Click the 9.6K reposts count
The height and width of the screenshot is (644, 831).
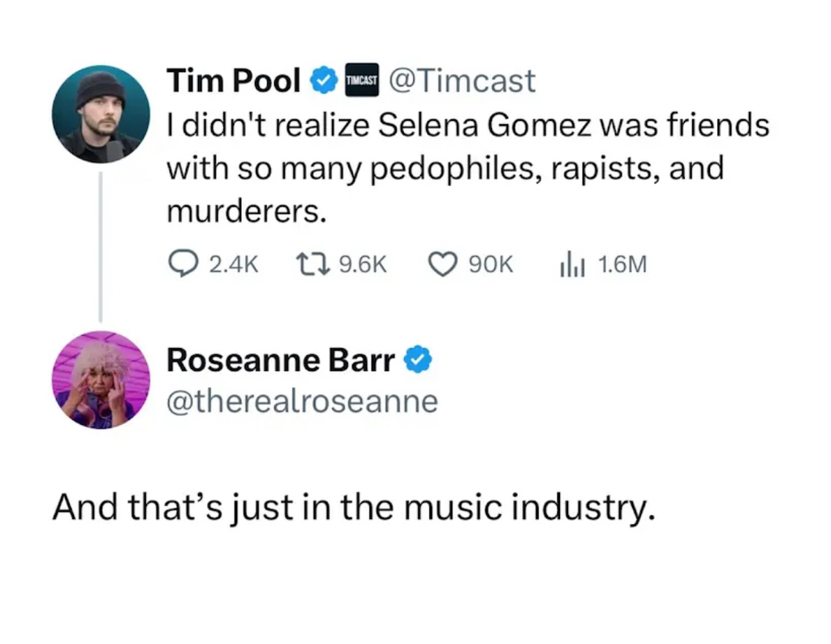coord(362,264)
